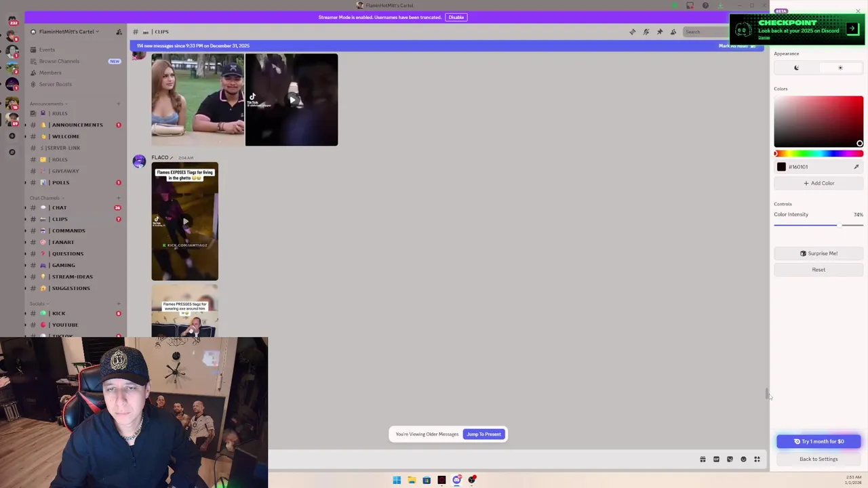Toggle member list icon

pos(673,32)
